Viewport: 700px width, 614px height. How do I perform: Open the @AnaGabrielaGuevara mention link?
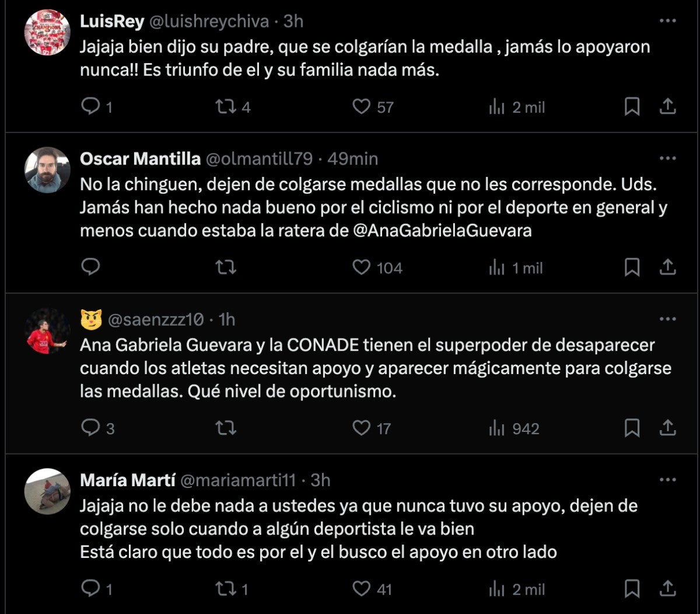(x=443, y=231)
